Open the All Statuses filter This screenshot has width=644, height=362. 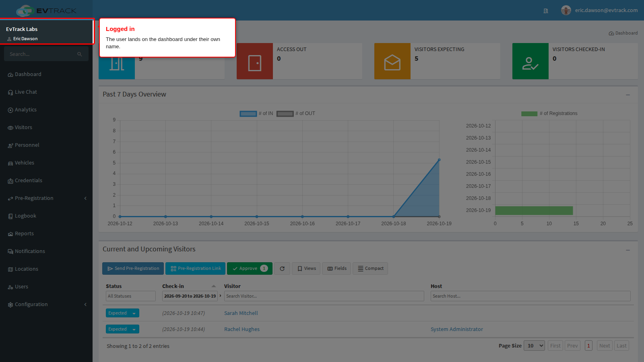tap(131, 296)
